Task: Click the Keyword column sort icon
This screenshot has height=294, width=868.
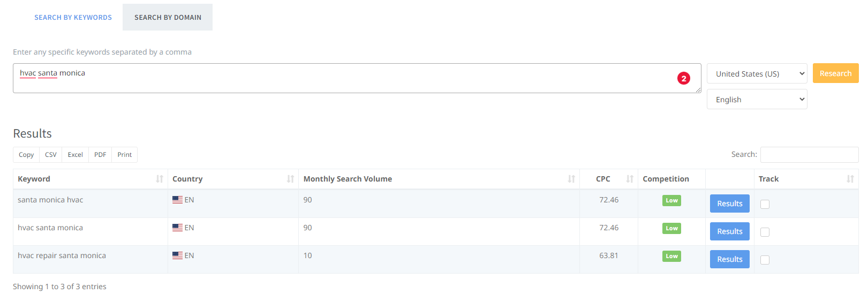Action: coord(160,179)
